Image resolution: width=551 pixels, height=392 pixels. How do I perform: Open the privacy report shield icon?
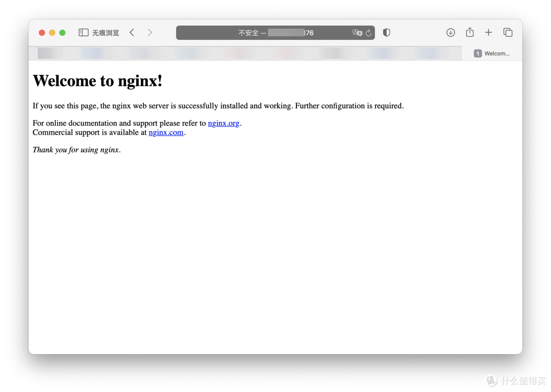(x=387, y=33)
